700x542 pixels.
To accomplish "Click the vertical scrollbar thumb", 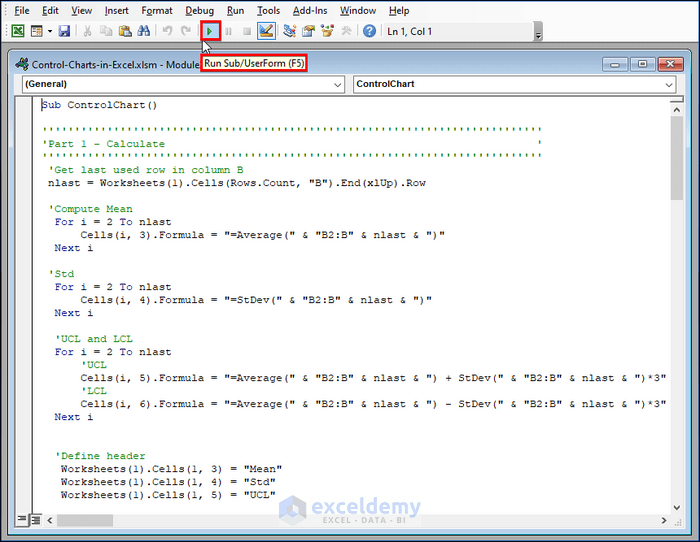I will [x=677, y=158].
